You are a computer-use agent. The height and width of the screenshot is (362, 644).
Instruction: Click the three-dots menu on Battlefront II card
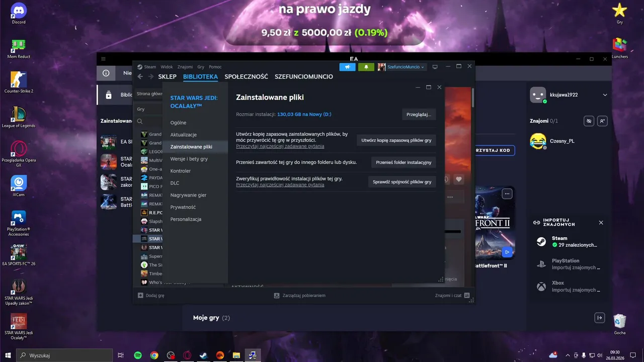click(507, 194)
